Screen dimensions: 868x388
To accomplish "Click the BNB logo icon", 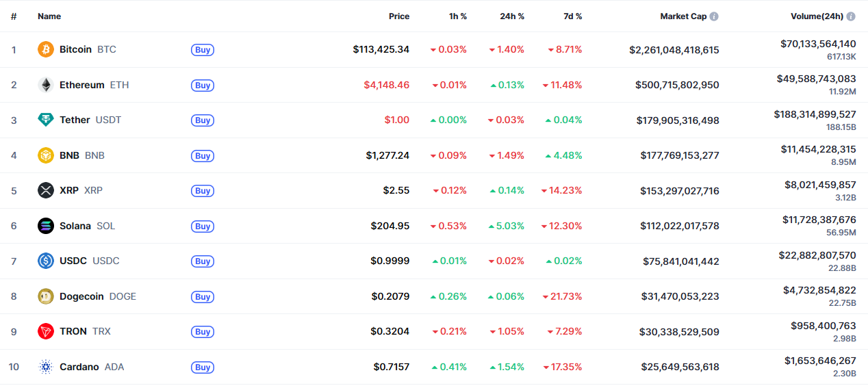I will [46, 155].
